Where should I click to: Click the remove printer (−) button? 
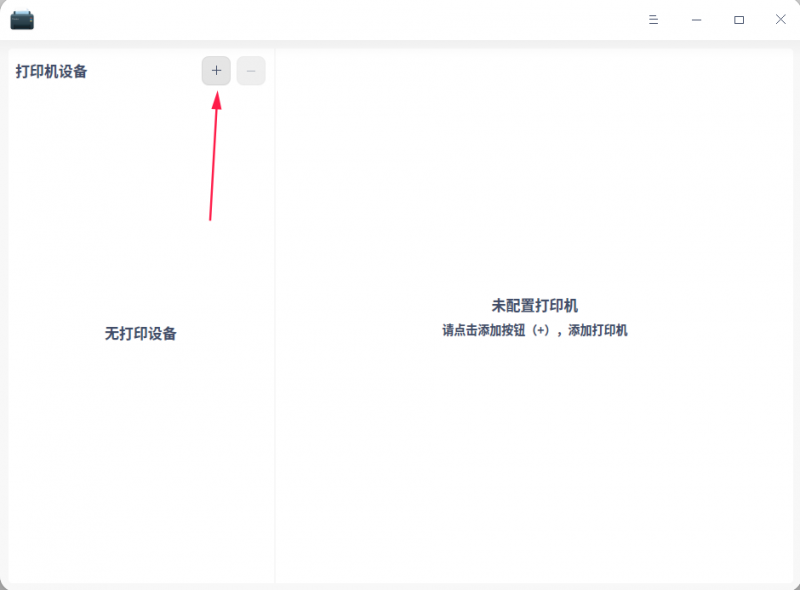coord(251,70)
